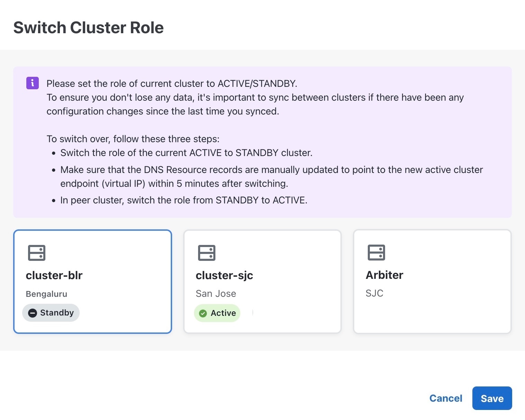
Task: Click the Active status badge
Action: [x=217, y=313]
